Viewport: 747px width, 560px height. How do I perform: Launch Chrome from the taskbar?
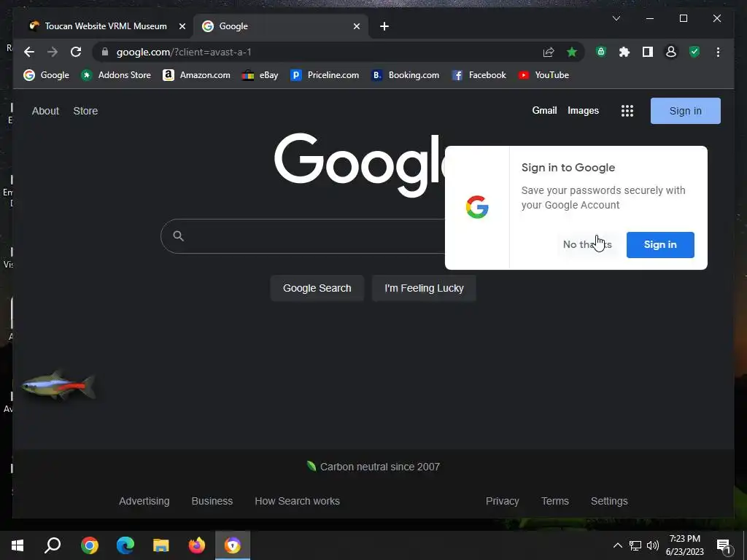(x=89, y=545)
